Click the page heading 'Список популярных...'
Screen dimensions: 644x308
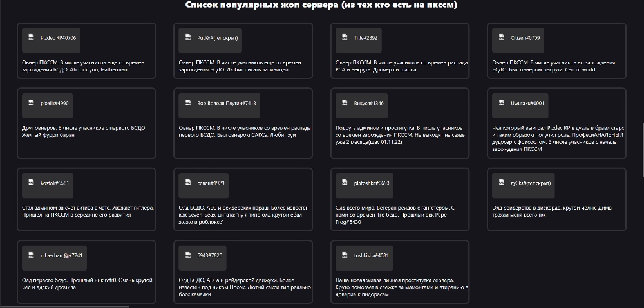pos(321,5)
